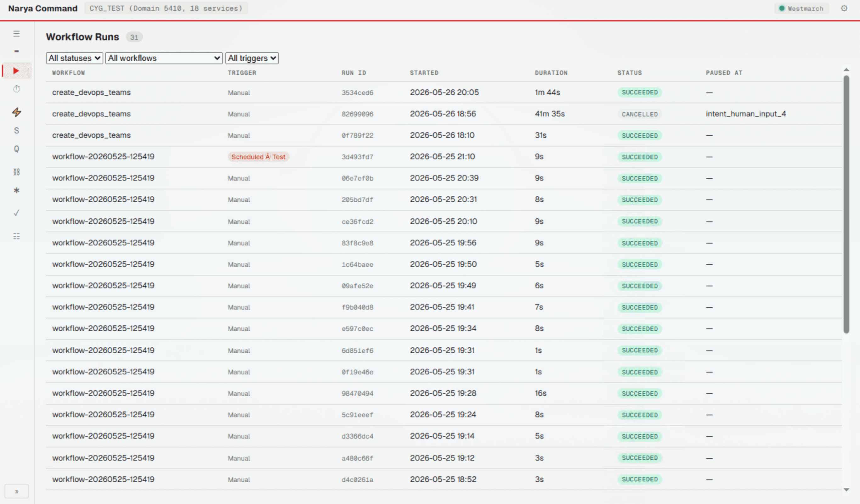Open the All triggers filter dropdown

click(252, 58)
